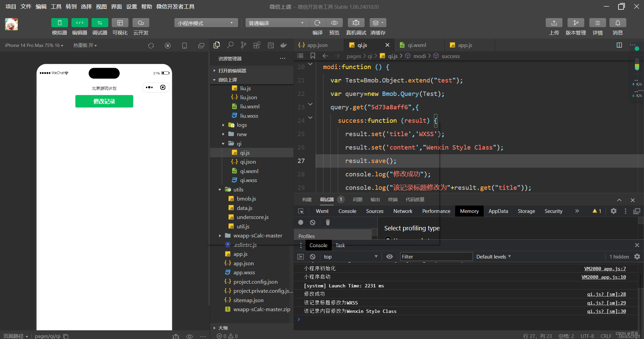This screenshot has width=644, height=339.
Task: Toggle the 模拟器 simulator panel button
Action: [59, 23]
